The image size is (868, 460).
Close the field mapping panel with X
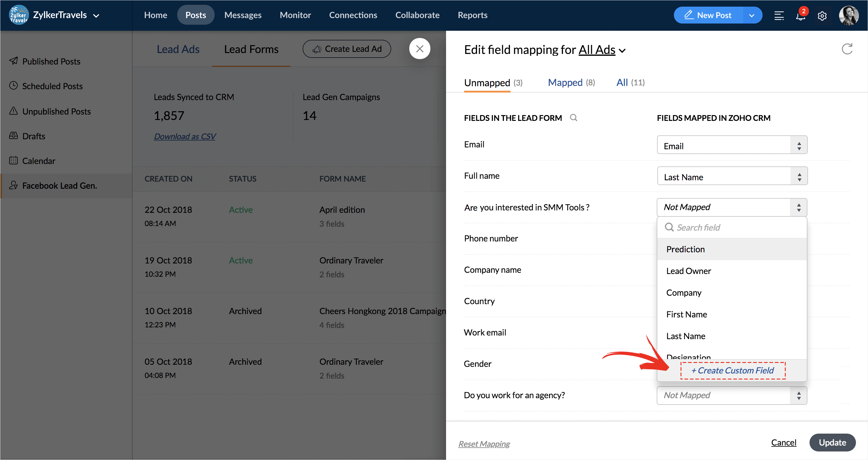click(420, 49)
